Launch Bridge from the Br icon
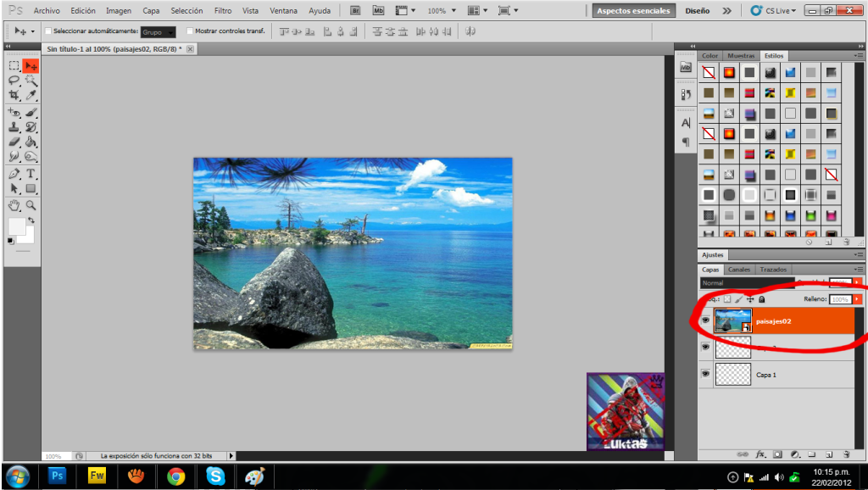 [x=355, y=10]
